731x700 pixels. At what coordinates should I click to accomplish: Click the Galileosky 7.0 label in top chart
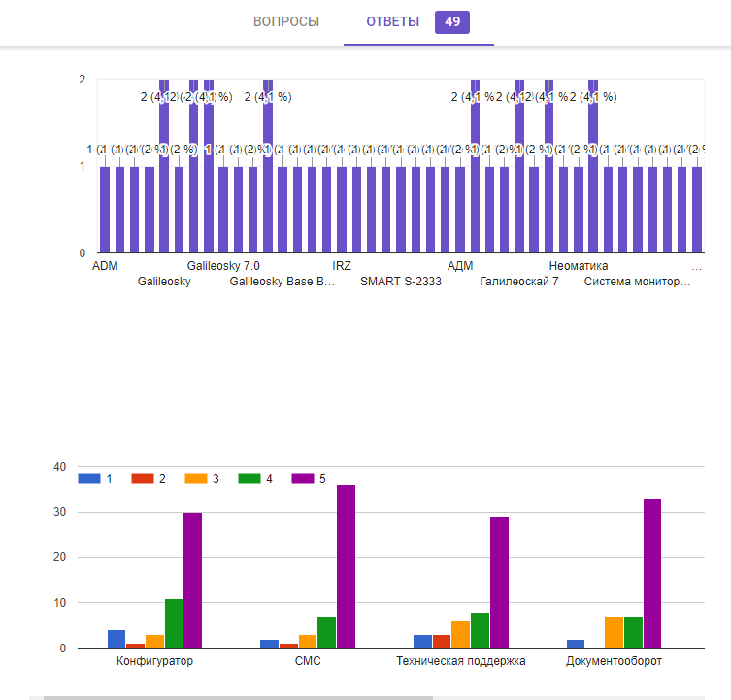pos(223,265)
